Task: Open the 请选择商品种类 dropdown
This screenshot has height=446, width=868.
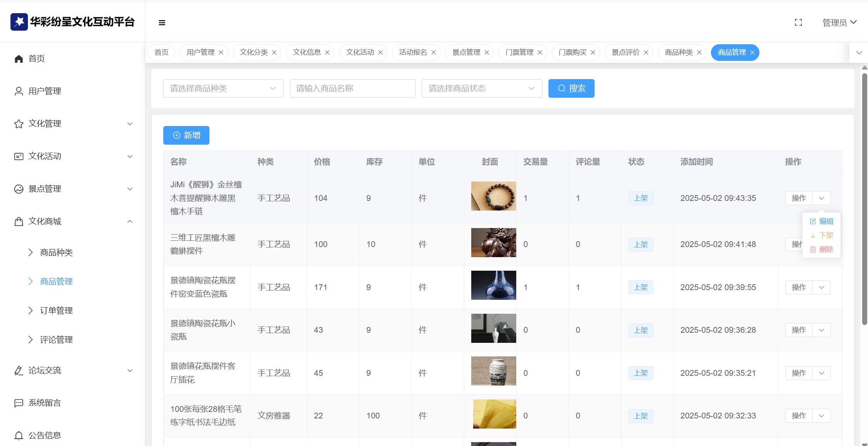Action: pyautogui.click(x=223, y=88)
